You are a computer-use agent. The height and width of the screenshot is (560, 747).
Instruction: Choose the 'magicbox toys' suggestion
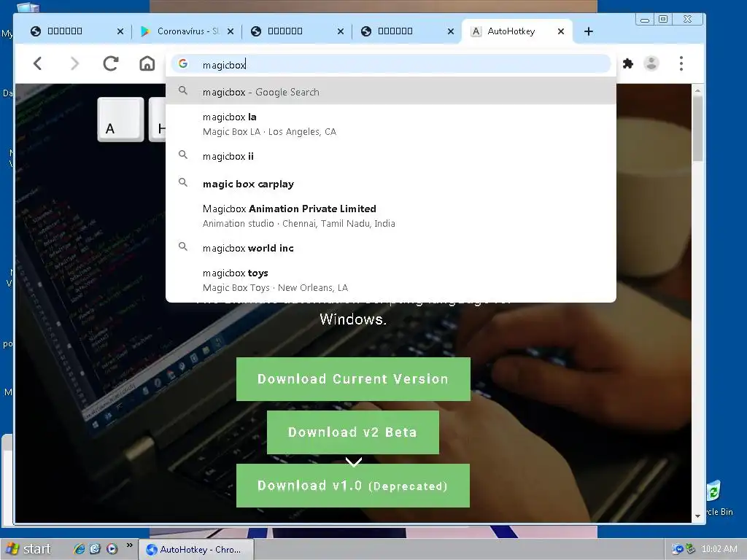(391, 280)
